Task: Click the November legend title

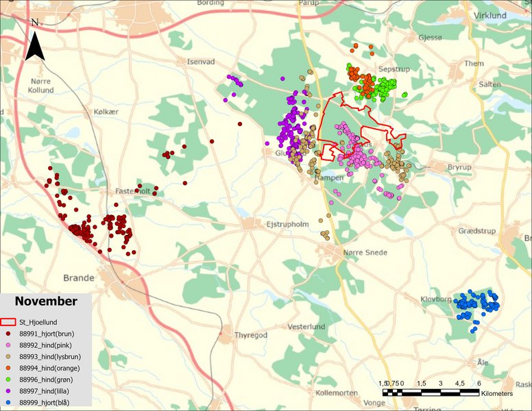Action: [x=46, y=301]
